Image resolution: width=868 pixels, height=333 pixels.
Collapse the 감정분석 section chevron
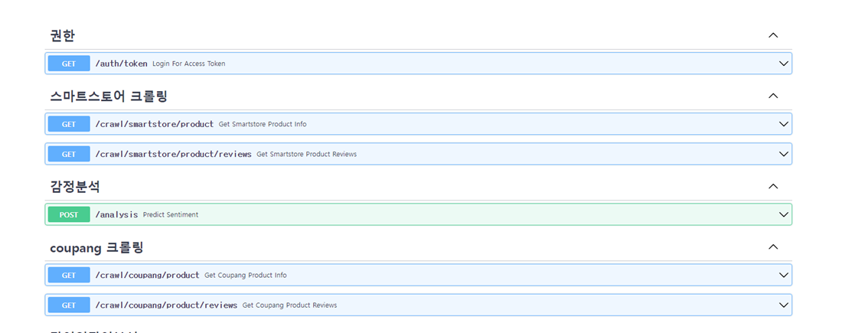773,186
